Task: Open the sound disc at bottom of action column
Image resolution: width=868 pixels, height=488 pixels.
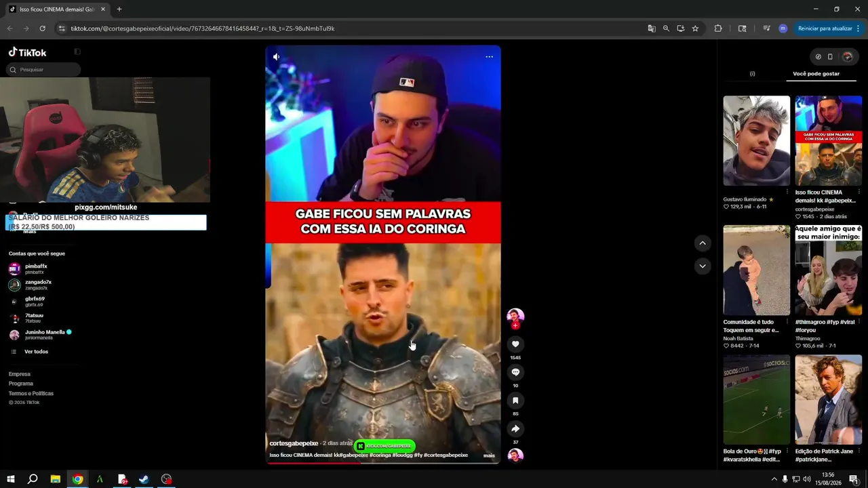Action: [515, 455]
